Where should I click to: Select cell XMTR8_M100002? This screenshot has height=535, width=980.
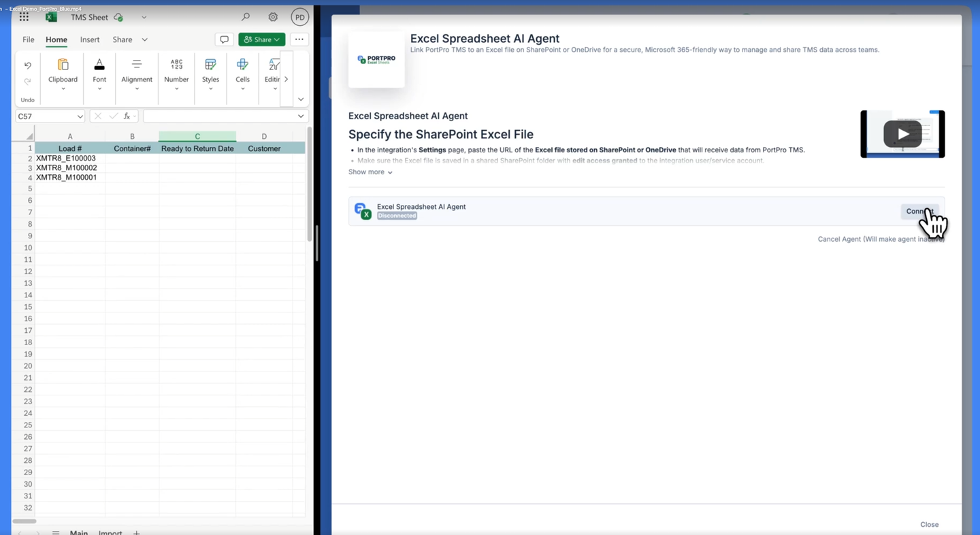click(70, 167)
